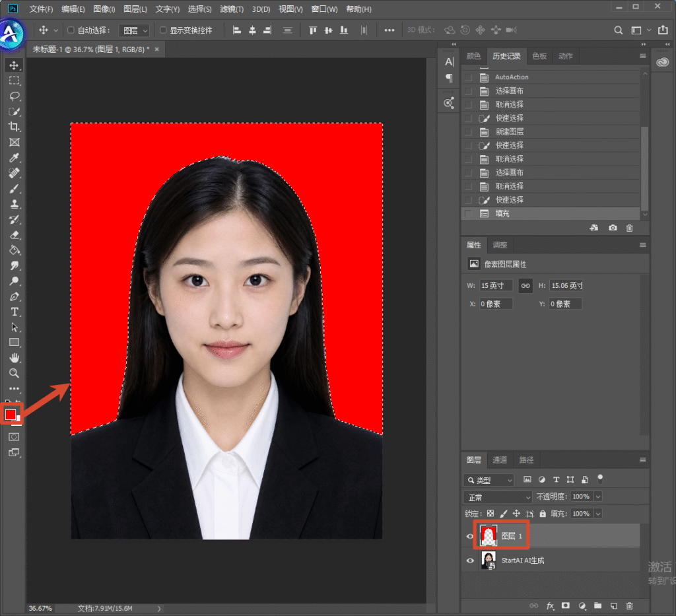676x616 pixels.
Task: Switch to the 通道 tab
Action: click(500, 460)
